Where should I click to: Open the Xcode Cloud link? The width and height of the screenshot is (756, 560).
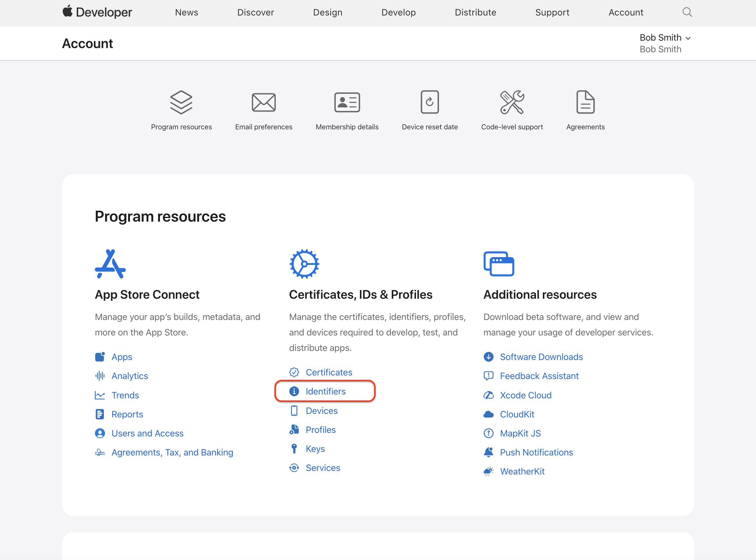point(526,395)
